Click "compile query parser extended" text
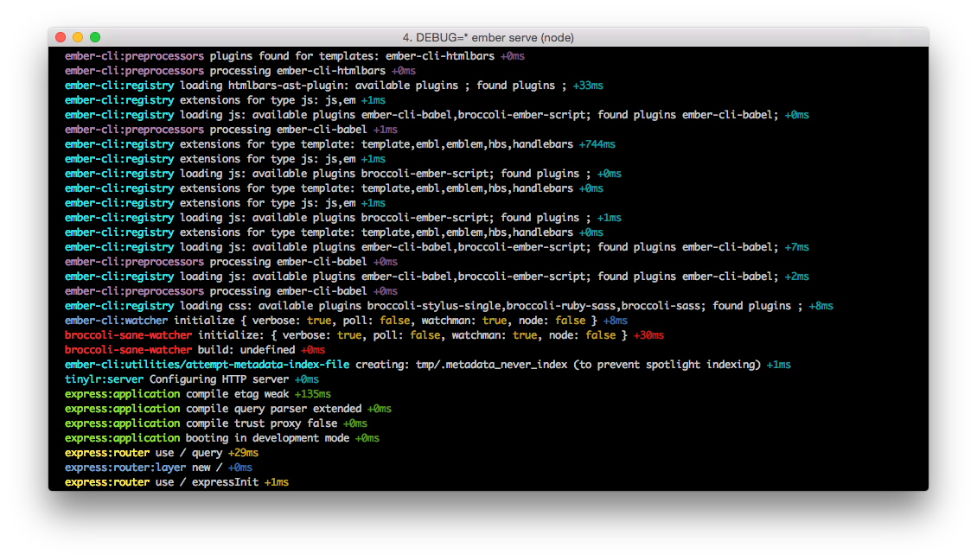The image size is (977, 560). (273, 410)
